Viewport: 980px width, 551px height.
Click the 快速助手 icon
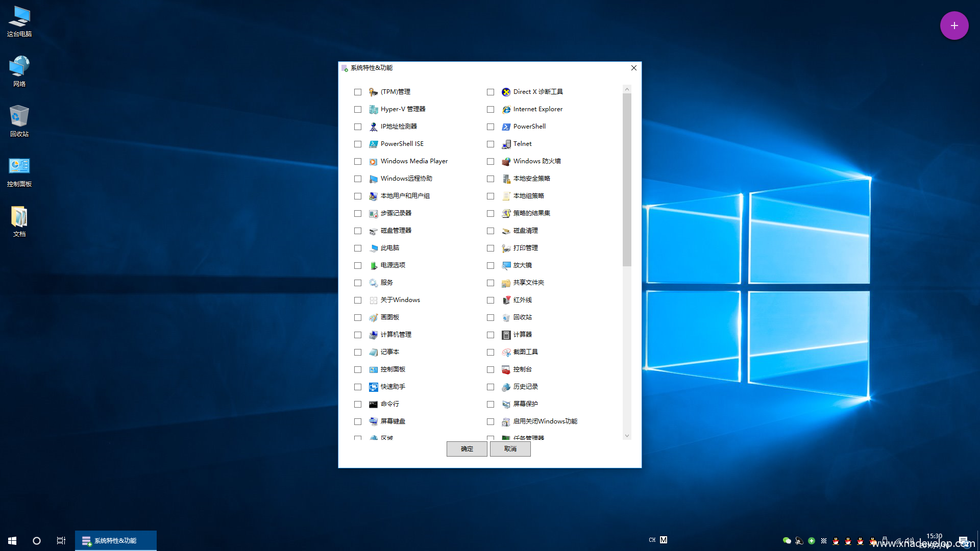pyautogui.click(x=373, y=387)
